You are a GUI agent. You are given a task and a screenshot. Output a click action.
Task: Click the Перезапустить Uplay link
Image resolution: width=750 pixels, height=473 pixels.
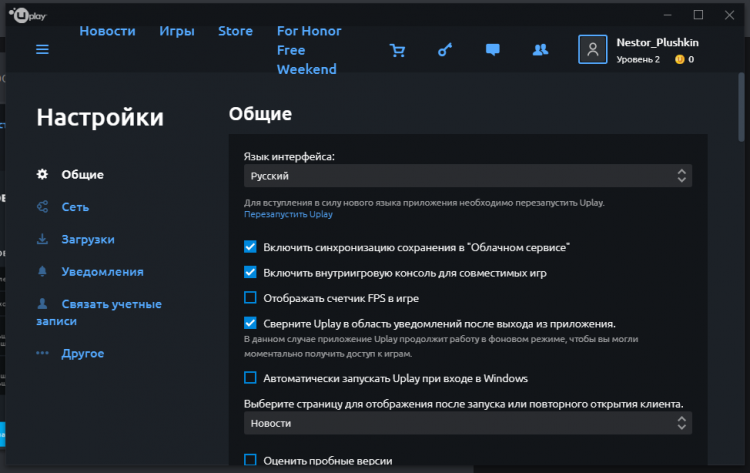click(288, 214)
